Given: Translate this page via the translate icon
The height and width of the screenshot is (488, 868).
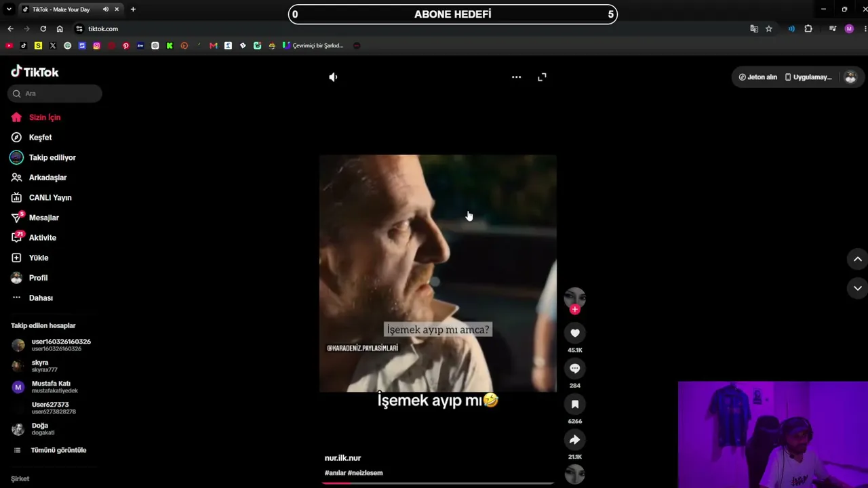Looking at the screenshot, I should pos(754,28).
